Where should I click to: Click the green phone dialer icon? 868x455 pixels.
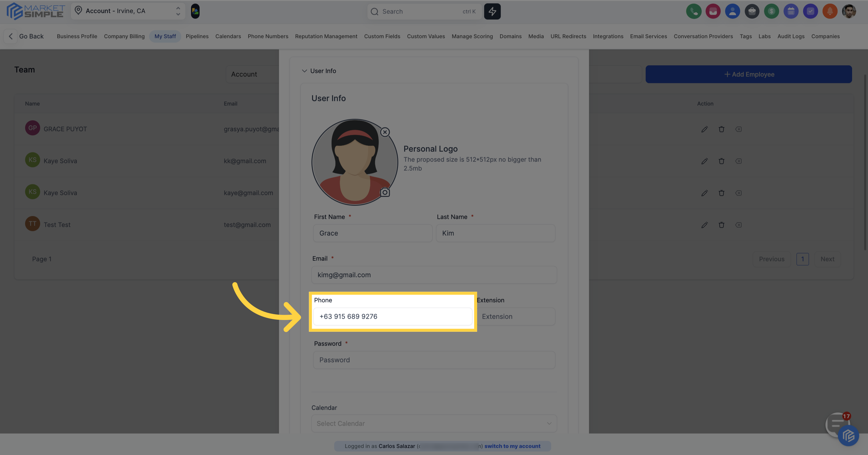point(694,12)
